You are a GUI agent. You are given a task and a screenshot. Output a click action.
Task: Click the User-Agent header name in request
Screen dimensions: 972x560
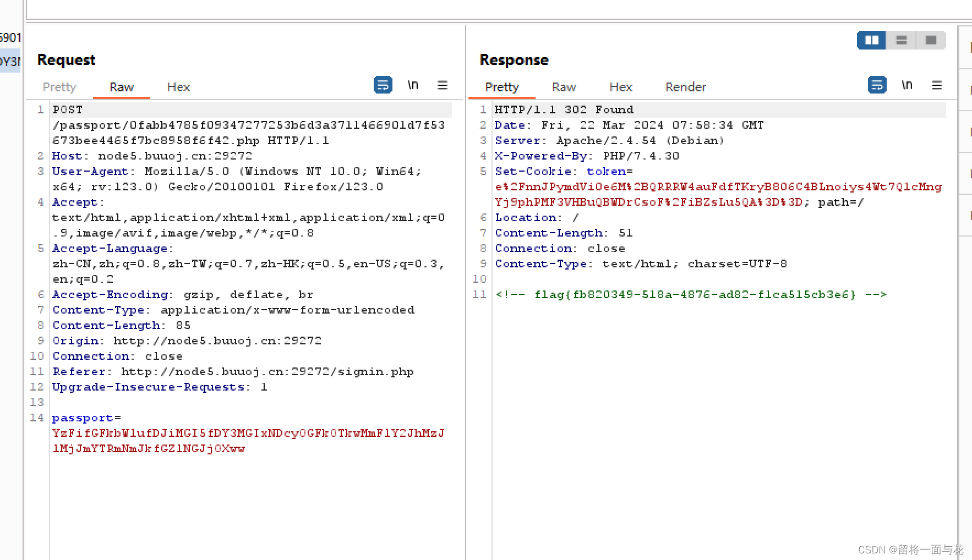[x=90, y=171]
